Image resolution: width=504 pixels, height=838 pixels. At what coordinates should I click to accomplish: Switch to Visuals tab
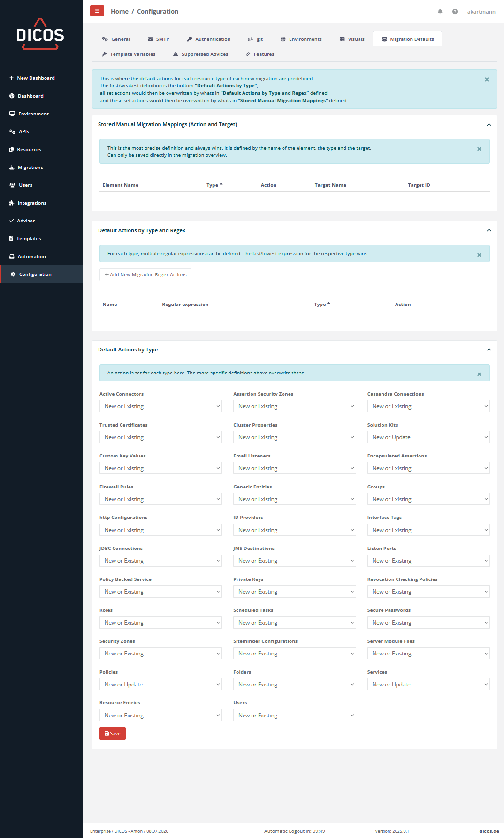pos(352,39)
